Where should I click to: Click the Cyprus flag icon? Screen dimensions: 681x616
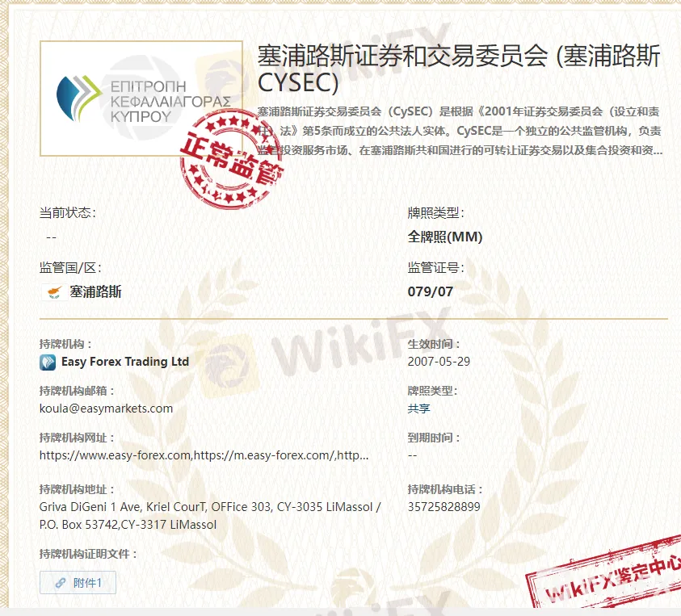pyautogui.click(x=53, y=292)
